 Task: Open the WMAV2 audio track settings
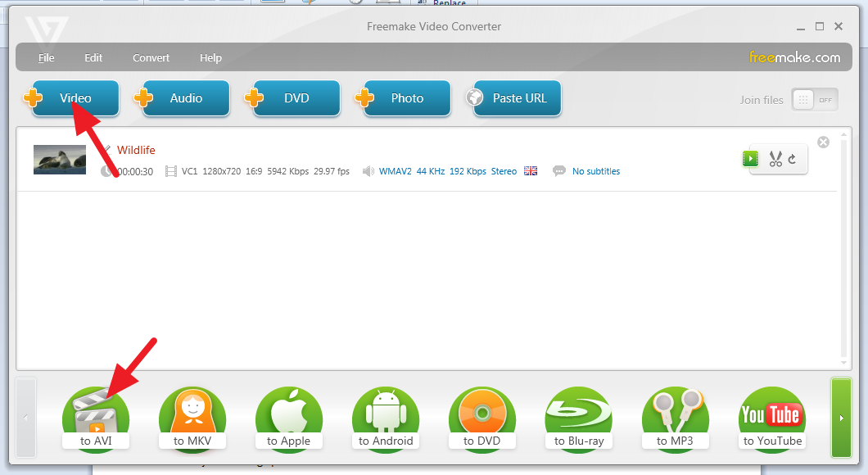pyautogui.click(x=448, y=172)
